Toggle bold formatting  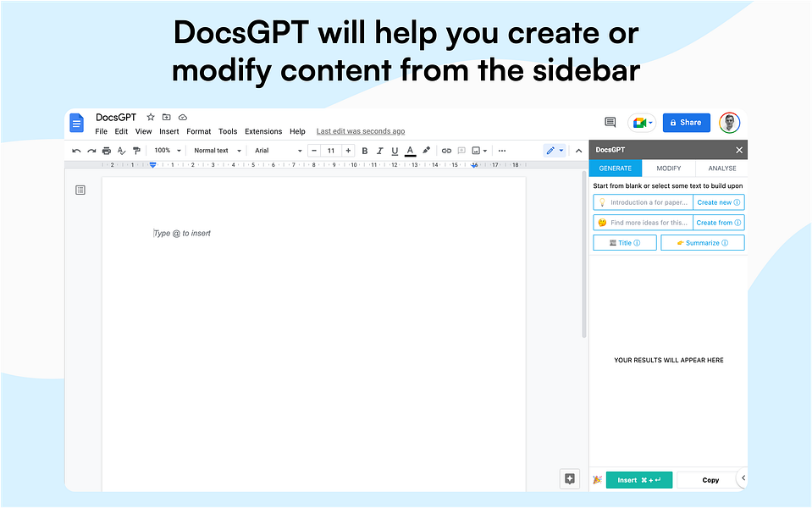(x=365, y=151)
